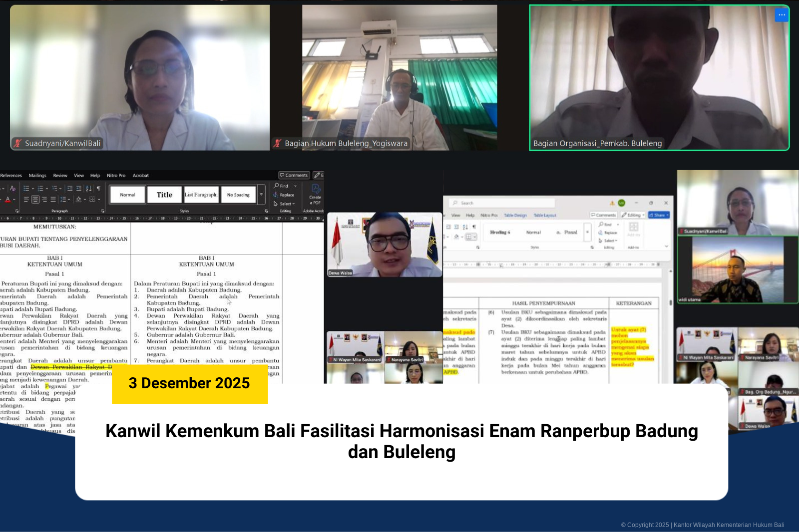Toggle the show paragraph marks pilcrow in dark ribbon

pyautogui.click(x=98, y=189)
